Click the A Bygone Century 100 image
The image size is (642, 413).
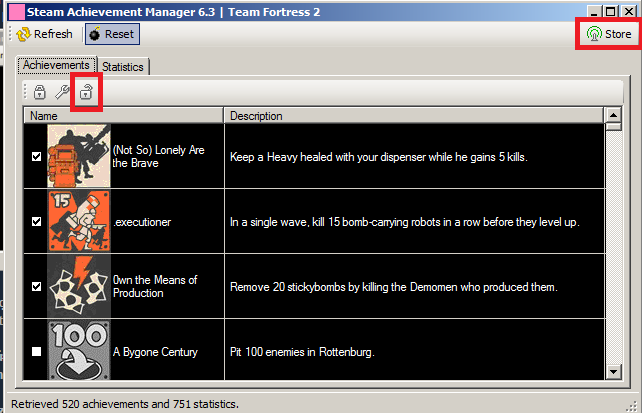coord(79,350)
